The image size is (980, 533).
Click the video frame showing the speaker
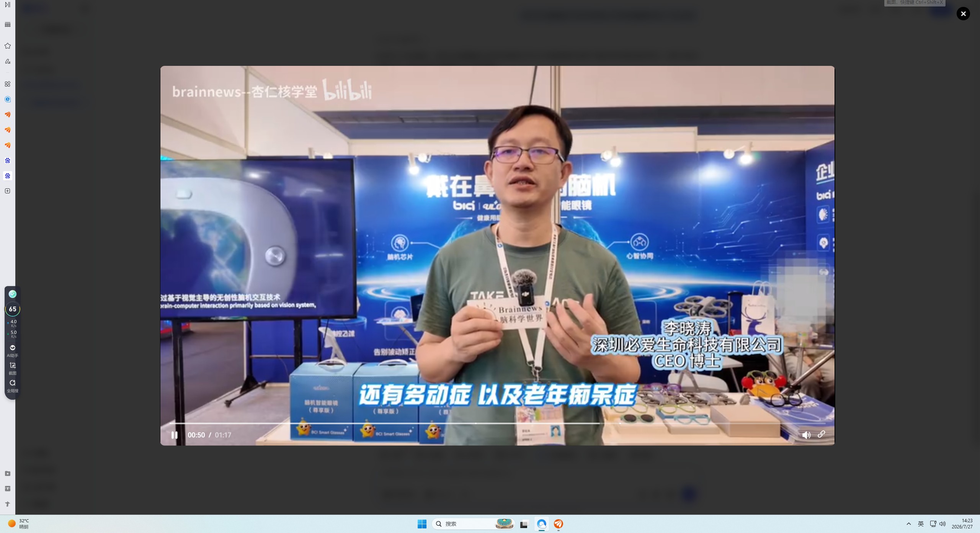tap(497, 255)
